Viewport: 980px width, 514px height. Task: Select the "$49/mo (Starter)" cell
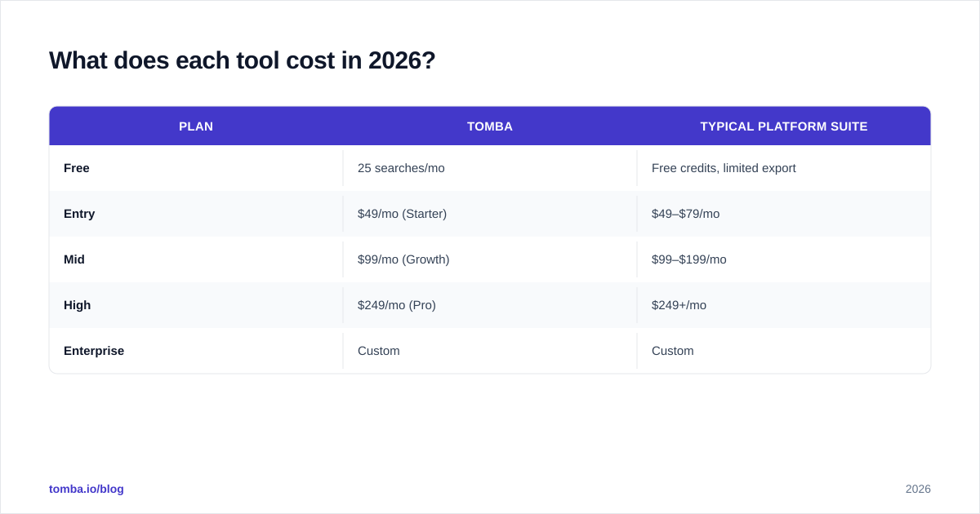(x=490, y=214)
